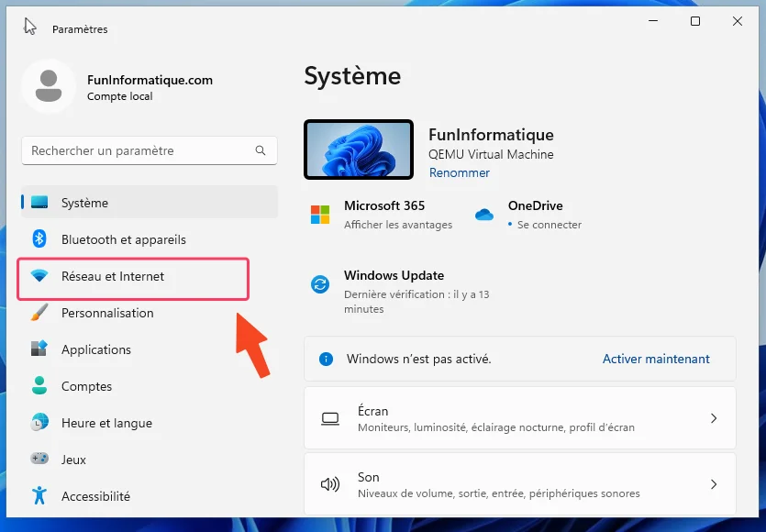The image size is (766, 532).
Task: Click the Jeux gamepad icon
Action: 39,459
